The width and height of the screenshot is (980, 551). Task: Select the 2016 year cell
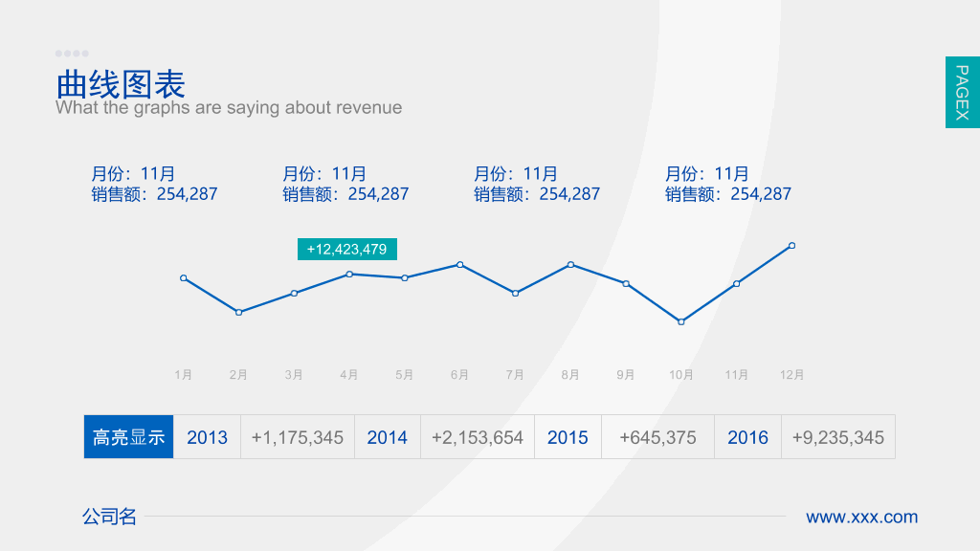pyautogui.click(x=747, y=436)
